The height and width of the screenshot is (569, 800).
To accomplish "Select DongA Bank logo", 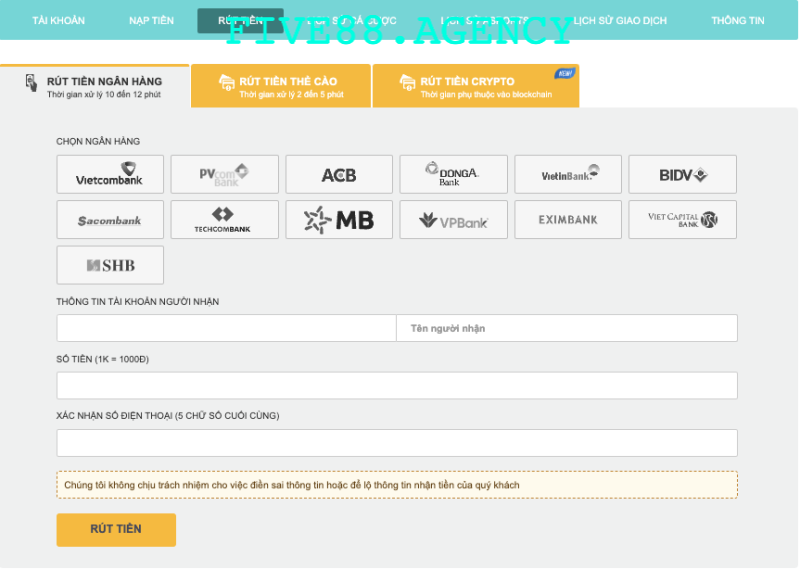I will [x=453, y=174].
